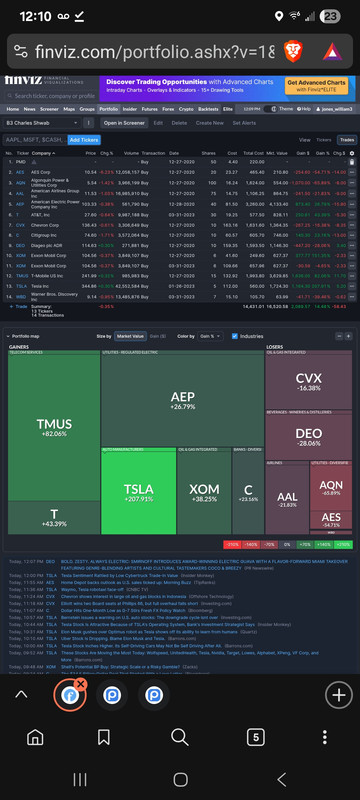This screenshot has height=800, width=360.
Task: Switch to the third tab thumbnail
Action: pyautogui.click(x=153, y=695)
